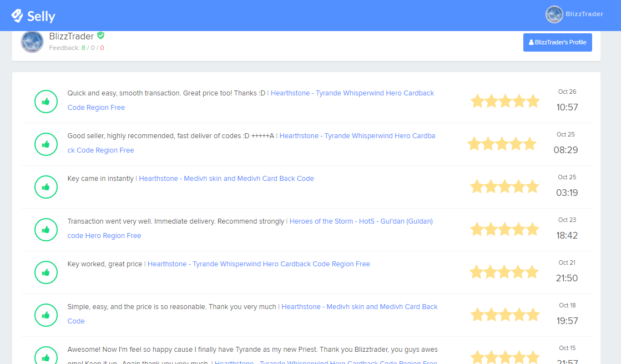Click the 08:29 timestamp

point(566,150)
